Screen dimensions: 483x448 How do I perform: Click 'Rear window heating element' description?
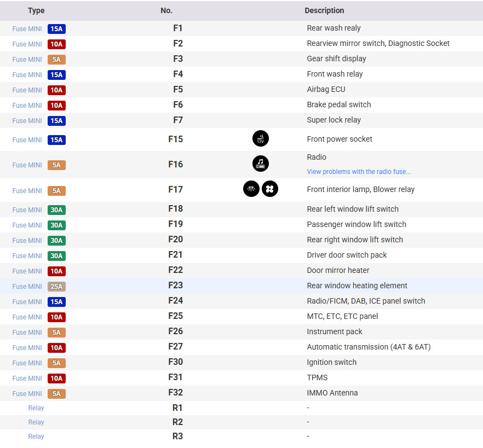click(x=357, y=286)
